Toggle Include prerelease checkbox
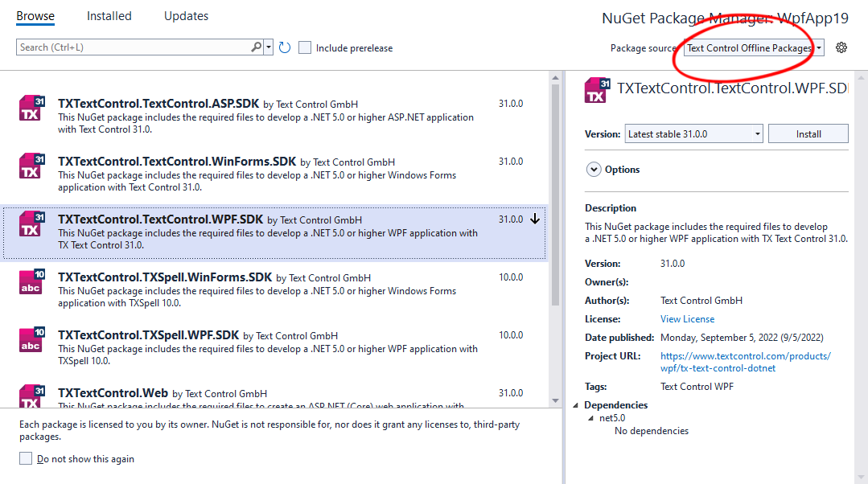 click(x=304, y=47)
